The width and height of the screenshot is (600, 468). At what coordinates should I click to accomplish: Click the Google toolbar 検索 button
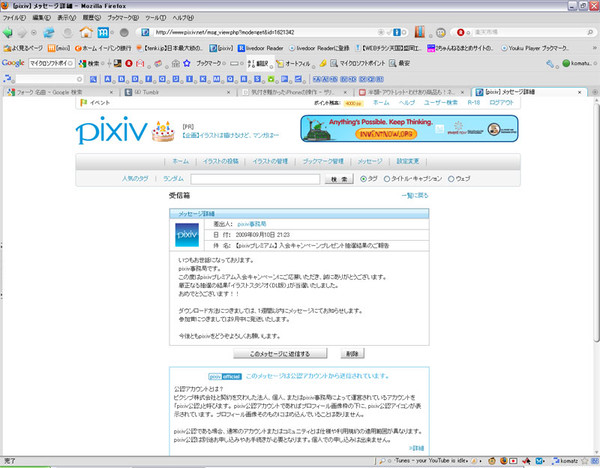point(89,63)
